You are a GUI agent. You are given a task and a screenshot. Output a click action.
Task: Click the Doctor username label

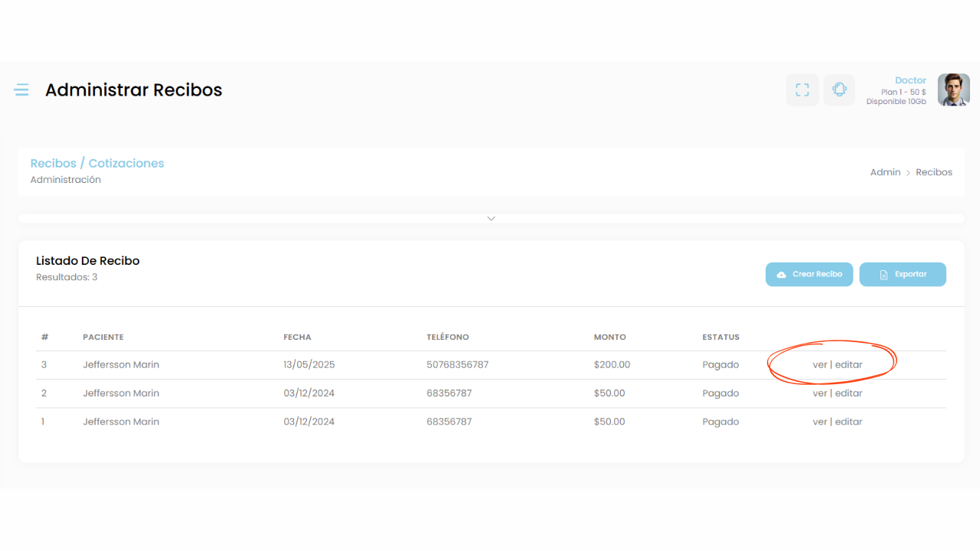pos(910,80)
